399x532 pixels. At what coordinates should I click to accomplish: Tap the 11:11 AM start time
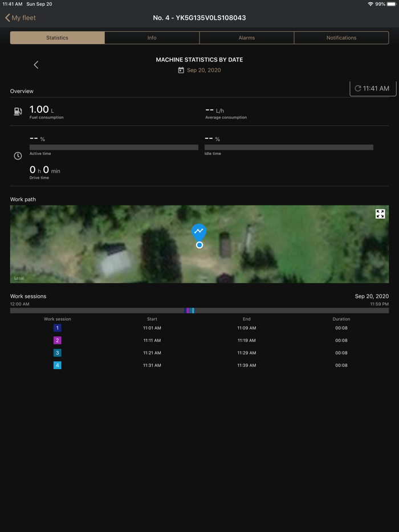click(152, 340)
